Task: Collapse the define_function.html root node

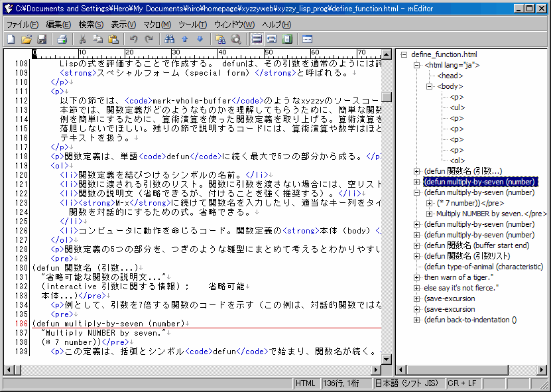Action: click(404, 54)
